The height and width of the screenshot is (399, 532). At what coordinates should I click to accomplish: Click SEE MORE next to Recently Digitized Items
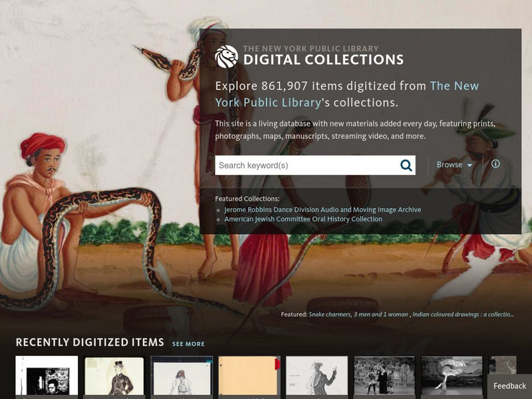[x=188, y=344]
